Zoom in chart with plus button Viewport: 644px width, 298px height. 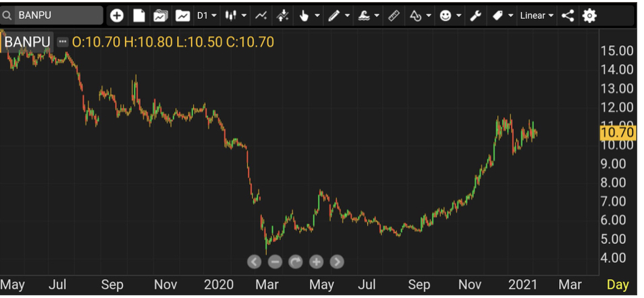[x=316, y=262]
